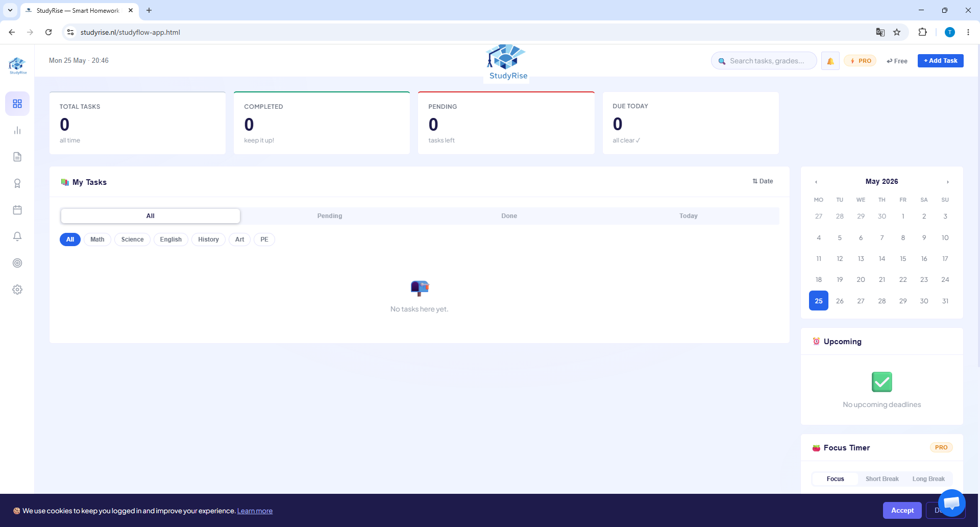Open the calendar sidebar icon
This screenshot has width=980, height=527.
point(17,210)
